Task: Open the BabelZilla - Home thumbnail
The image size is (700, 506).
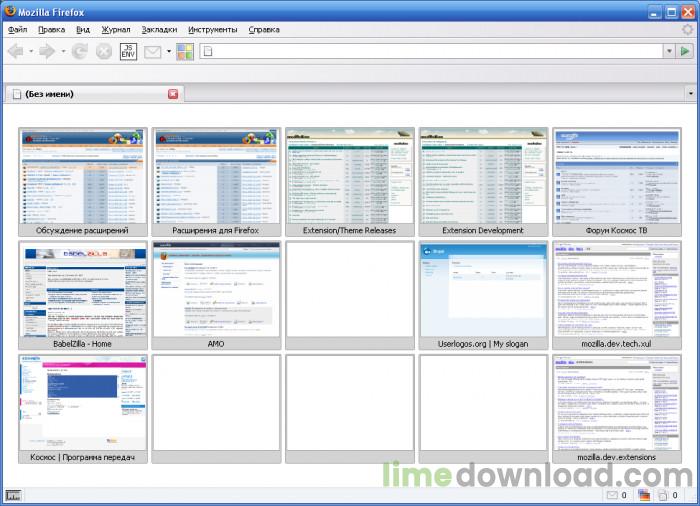Action: click(x=83, y=295)
